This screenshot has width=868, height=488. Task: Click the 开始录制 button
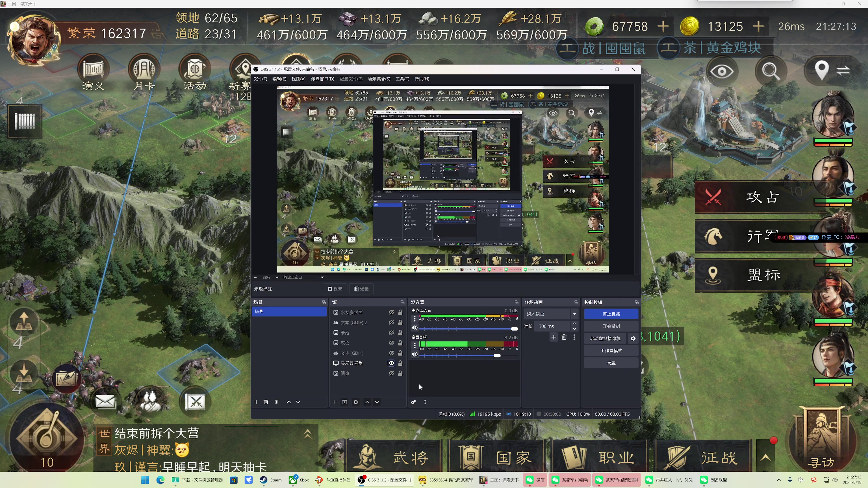(611, 326)
